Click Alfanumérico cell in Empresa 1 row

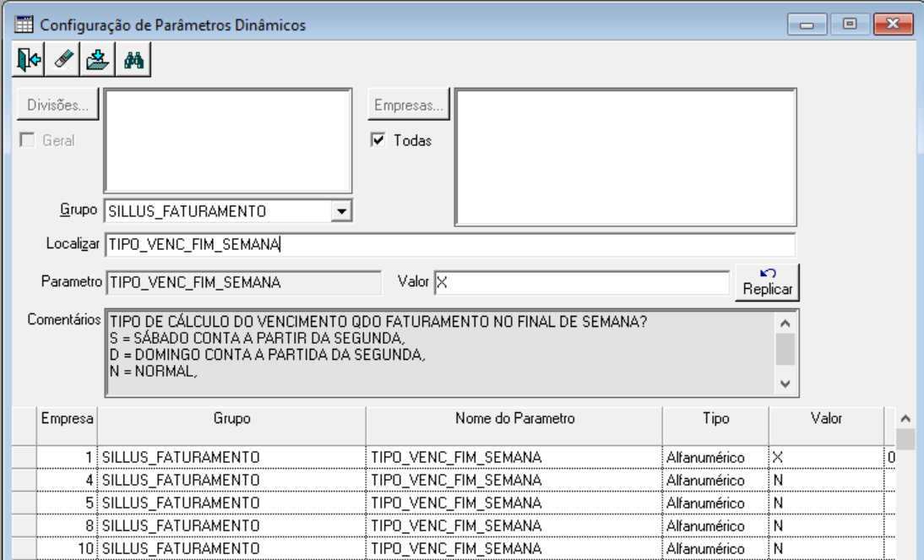(716, 458)
